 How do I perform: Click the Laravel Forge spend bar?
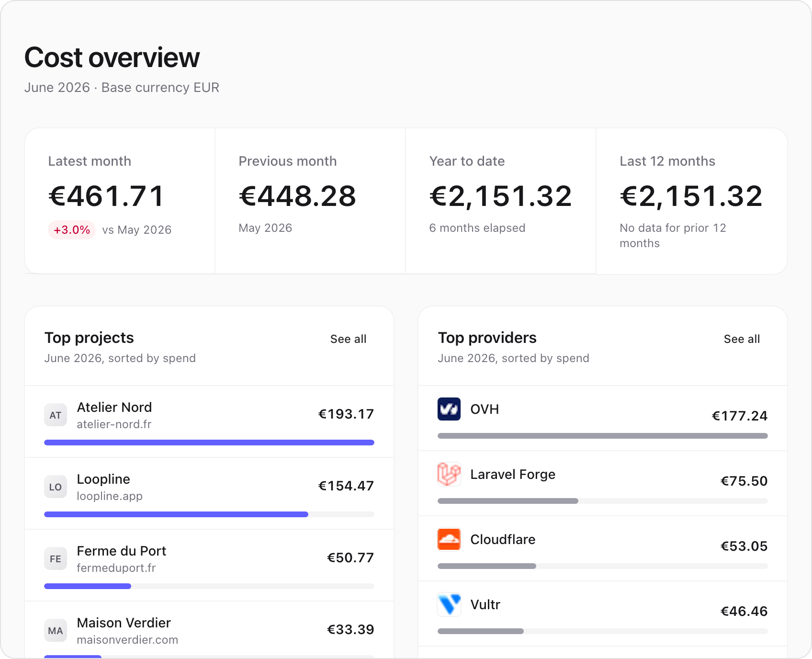(603, 501)
